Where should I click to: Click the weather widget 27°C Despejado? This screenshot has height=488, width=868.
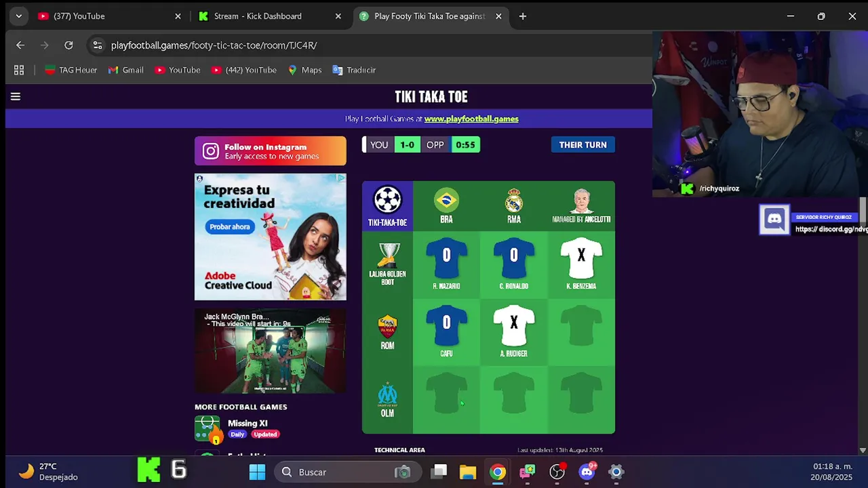pyautogui.click(x=48, y=472)
